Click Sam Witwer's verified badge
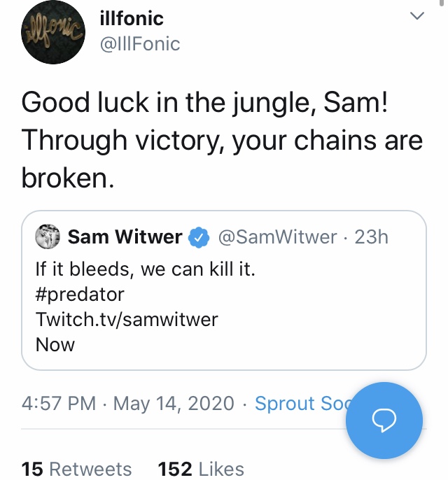This screenshot has height=480, width=448. point(199,238)
